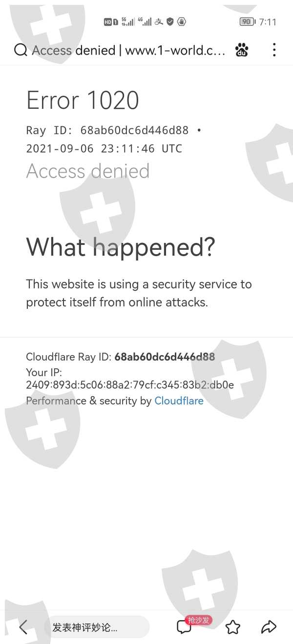Open the Baidu paw icon

[x=242, y=50]
